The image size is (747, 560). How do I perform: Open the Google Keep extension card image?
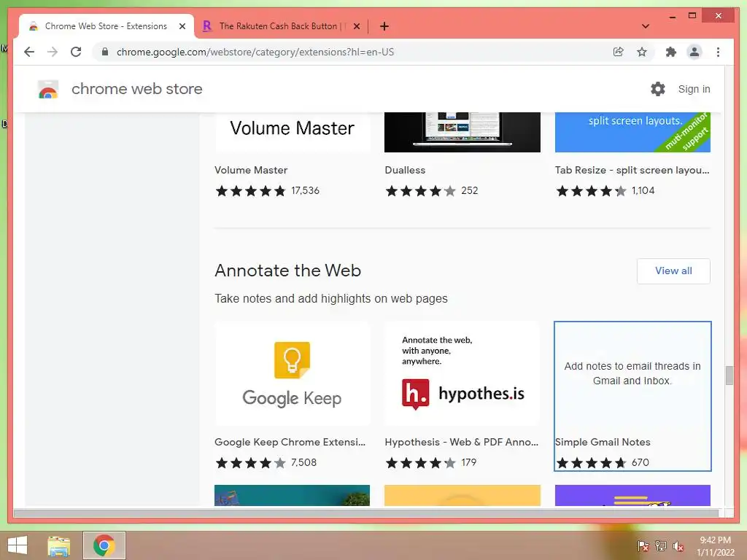click(x=292, y=373)
